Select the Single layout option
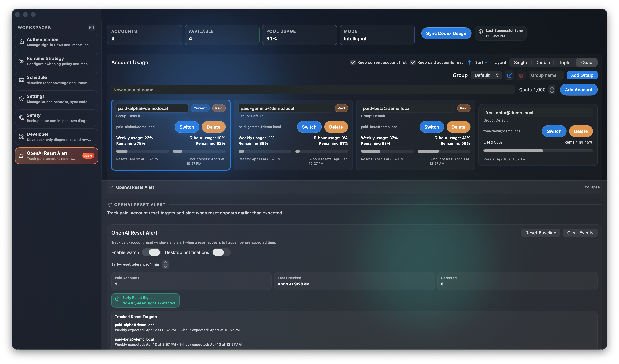Image resolution: width=619 pixels, height=364 pixels. coord(520,63)
